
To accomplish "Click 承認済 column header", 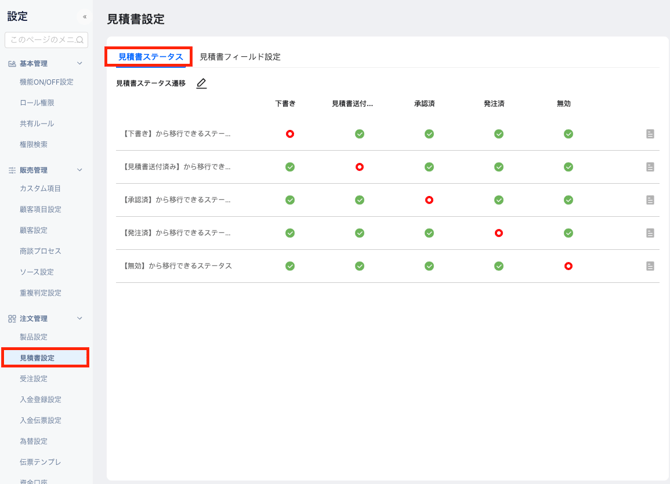I will pos(424,103).
